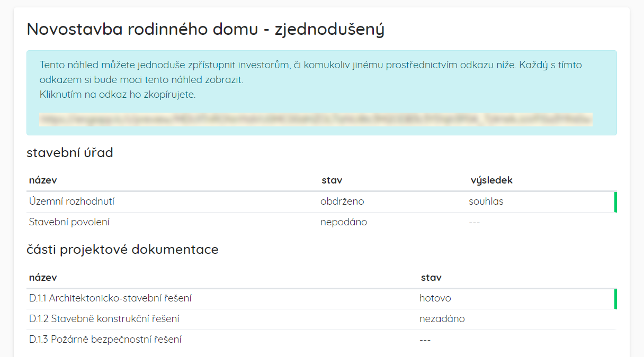The height and width of the screenshot is (357, 644).
Task: Select the 'hotovo' status cell
Action: pos(435,298)
